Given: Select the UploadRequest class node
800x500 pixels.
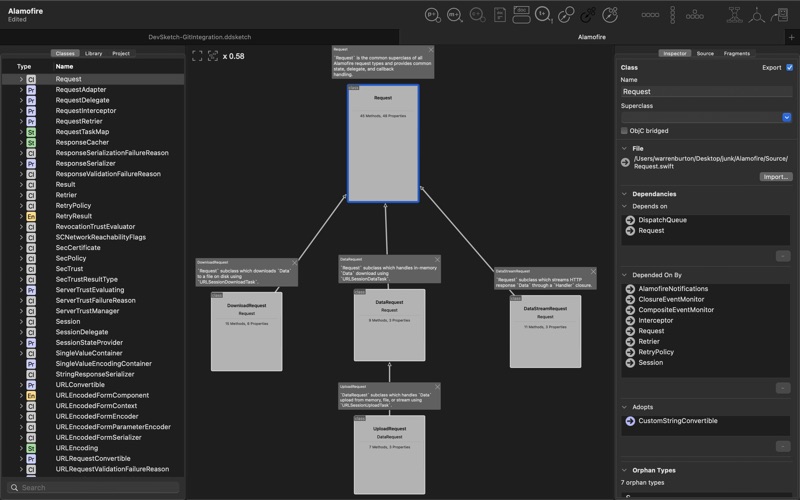Looking at the screenshot, I should tap(389, 455).
